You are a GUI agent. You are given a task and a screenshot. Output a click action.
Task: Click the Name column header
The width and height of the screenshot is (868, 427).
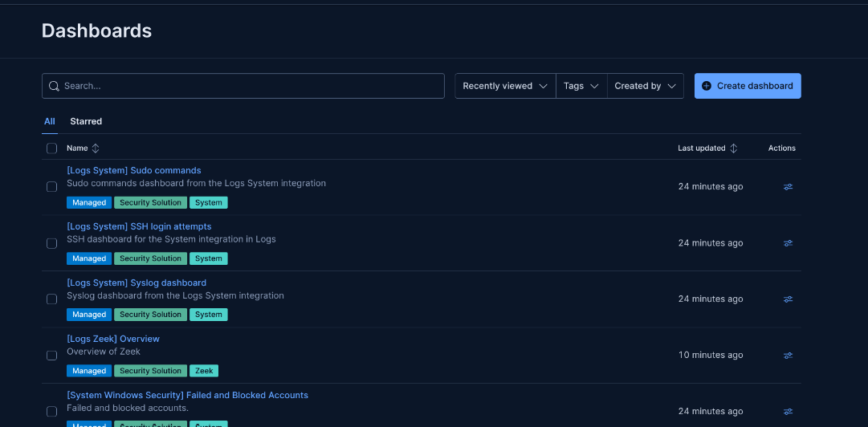coord(78,148)
